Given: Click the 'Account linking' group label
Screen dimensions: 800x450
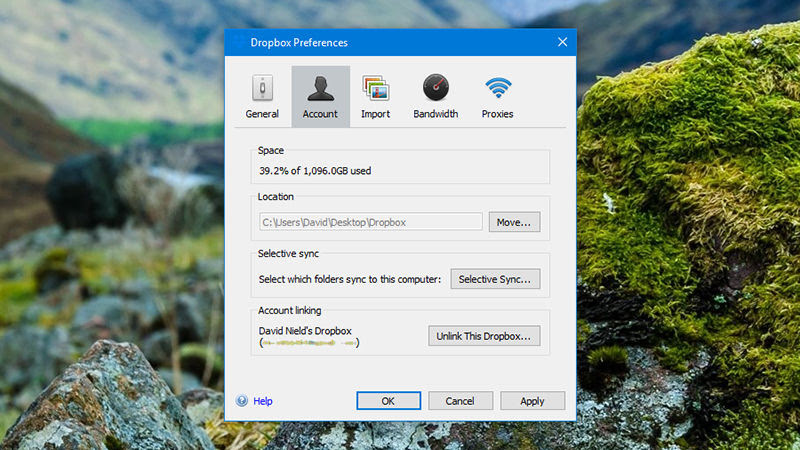Looking at the screenshot, I should pos(289,310).
